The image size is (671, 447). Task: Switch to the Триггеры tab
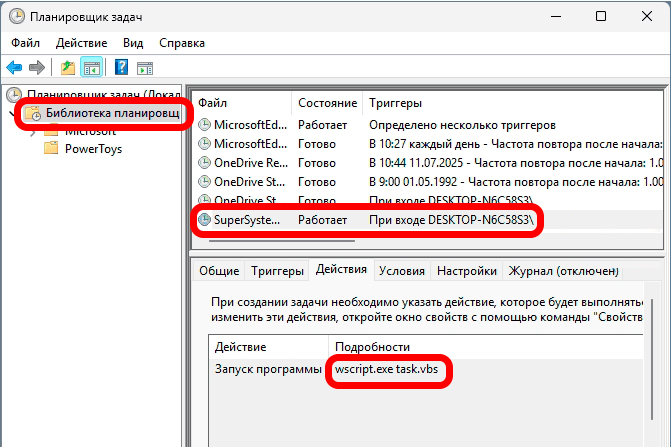pos(277,271)
